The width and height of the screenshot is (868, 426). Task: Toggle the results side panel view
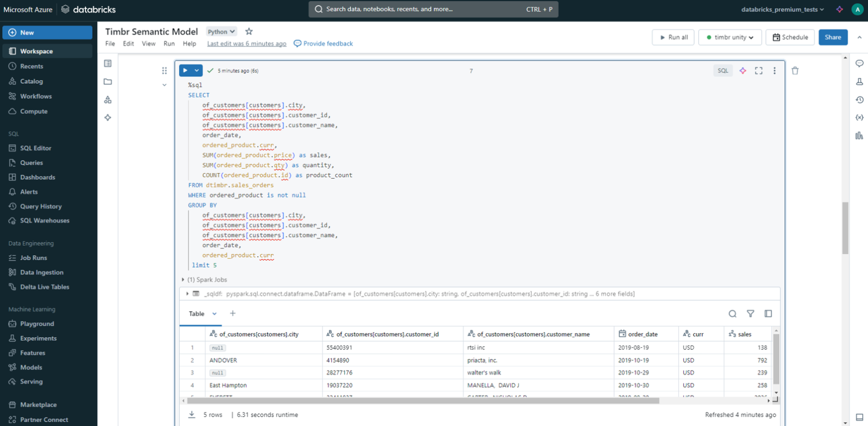pyautogui.click(x=768, y=313)
